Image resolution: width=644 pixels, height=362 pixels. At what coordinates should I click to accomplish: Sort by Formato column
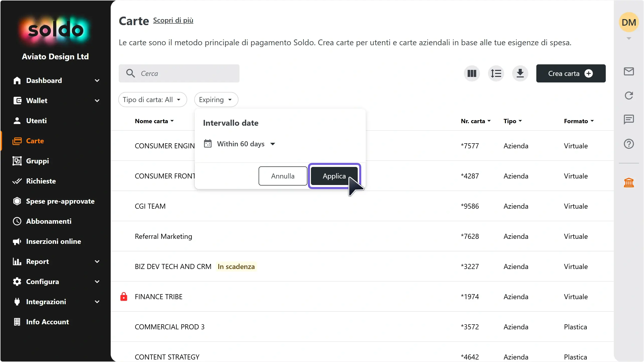579,121
